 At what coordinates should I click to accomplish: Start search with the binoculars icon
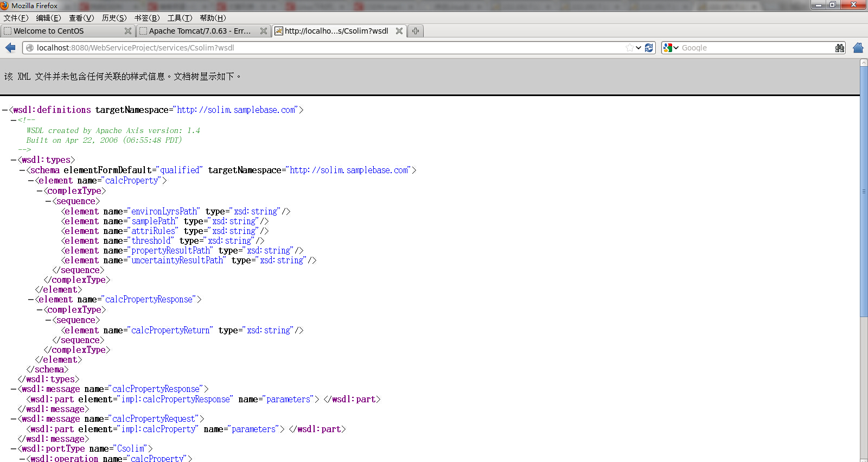pyautogui.click(x=840, y=48)
